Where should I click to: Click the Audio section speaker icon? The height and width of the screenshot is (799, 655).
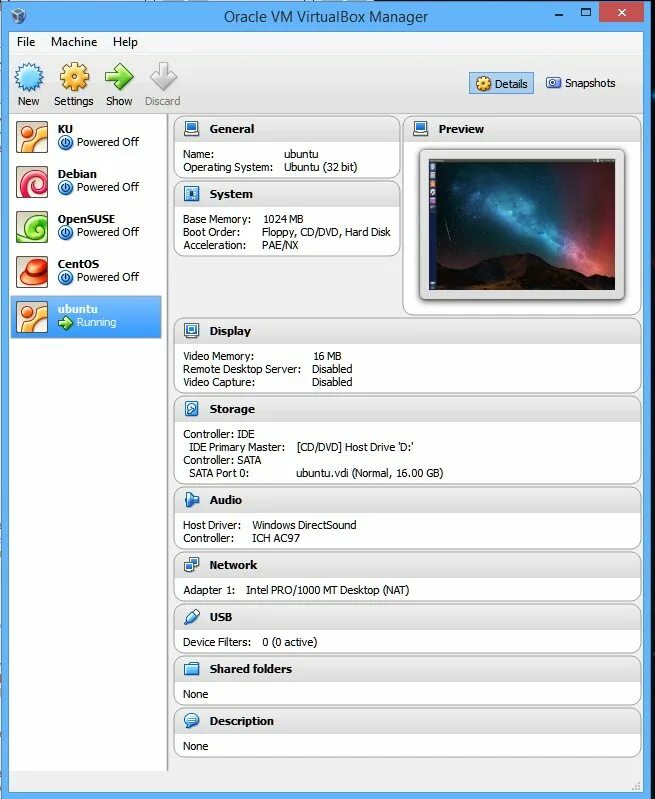(x=192, y=500)
